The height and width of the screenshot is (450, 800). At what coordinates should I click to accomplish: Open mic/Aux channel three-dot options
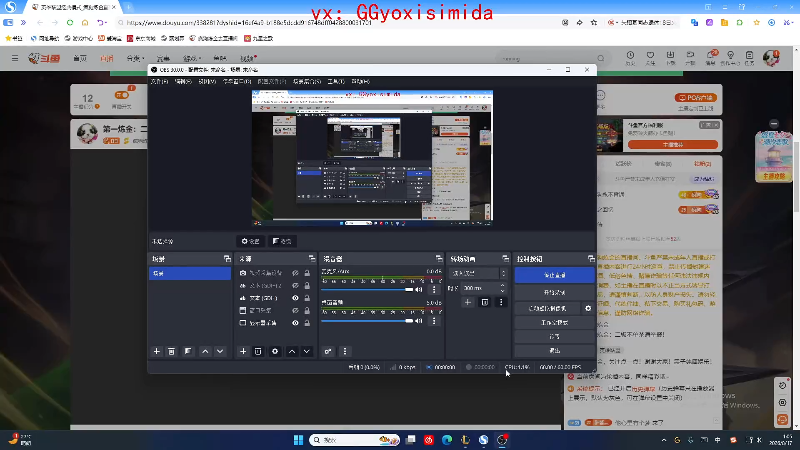click(x=434, y=290)
